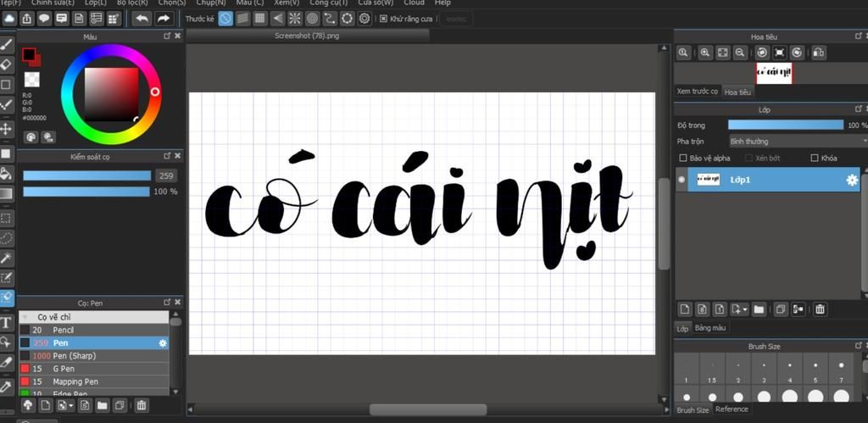868x423 pixels.
Task: Undock the Kiểm soát cọ panel
Action: [x=167, y=157]
